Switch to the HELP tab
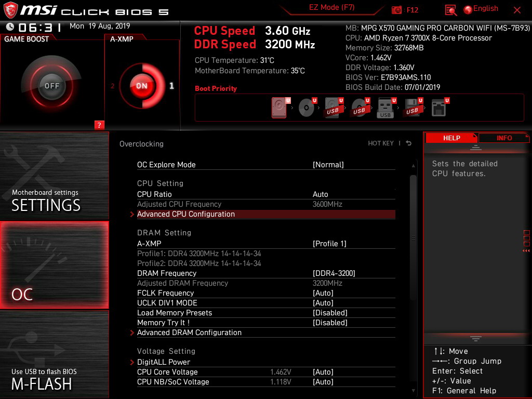The height and width of the screenshot is (399, 532). click(x=451, y=138)
